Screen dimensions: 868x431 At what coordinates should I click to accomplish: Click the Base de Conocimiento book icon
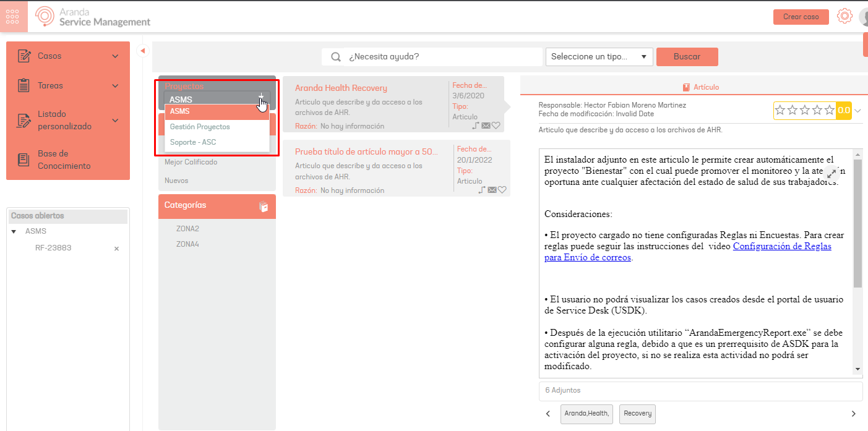24,160
